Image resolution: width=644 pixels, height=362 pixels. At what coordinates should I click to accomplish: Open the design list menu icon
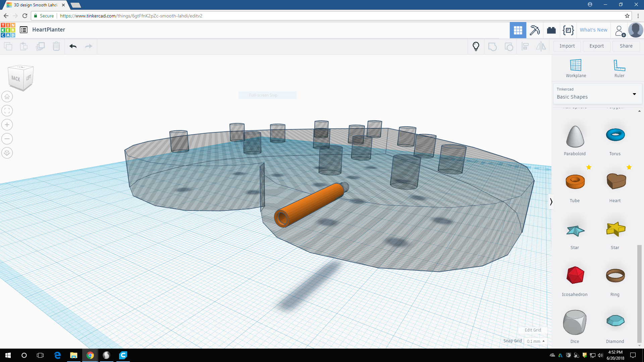pos(23,30)
